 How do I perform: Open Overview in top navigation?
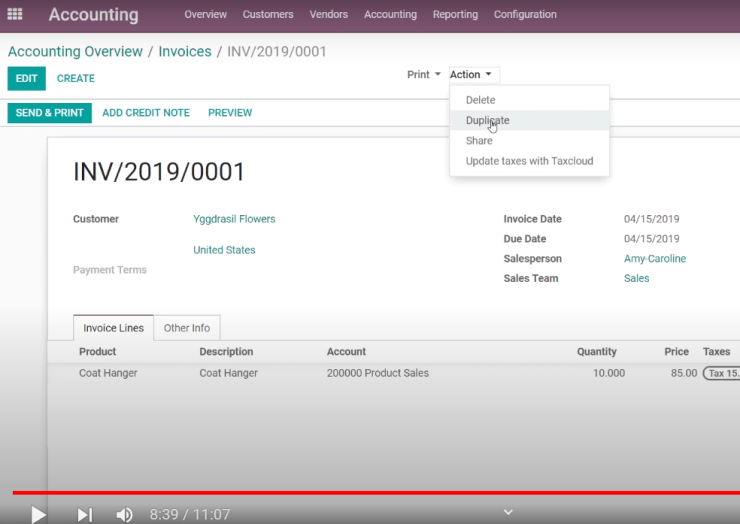pos(205,14)
